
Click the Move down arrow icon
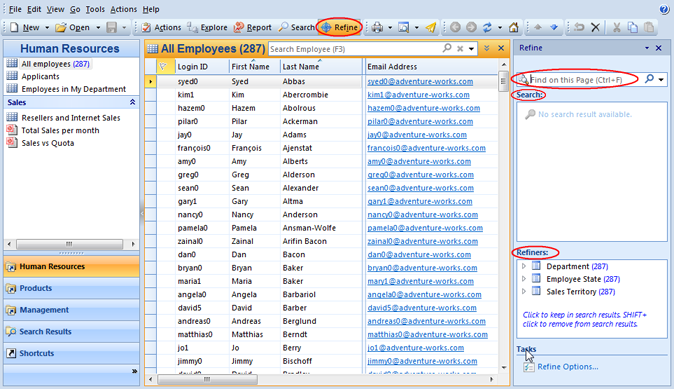(x=554, y=28)
